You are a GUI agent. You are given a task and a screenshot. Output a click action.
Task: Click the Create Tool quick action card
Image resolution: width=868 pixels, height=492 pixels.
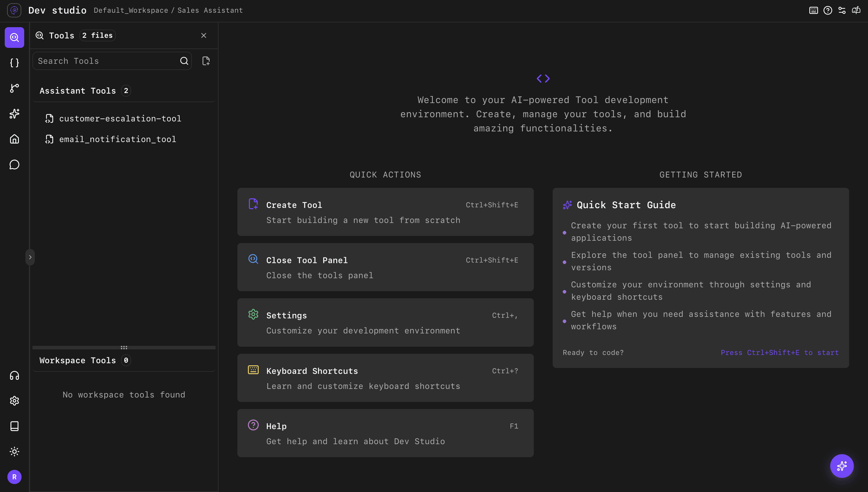point(385,212)
